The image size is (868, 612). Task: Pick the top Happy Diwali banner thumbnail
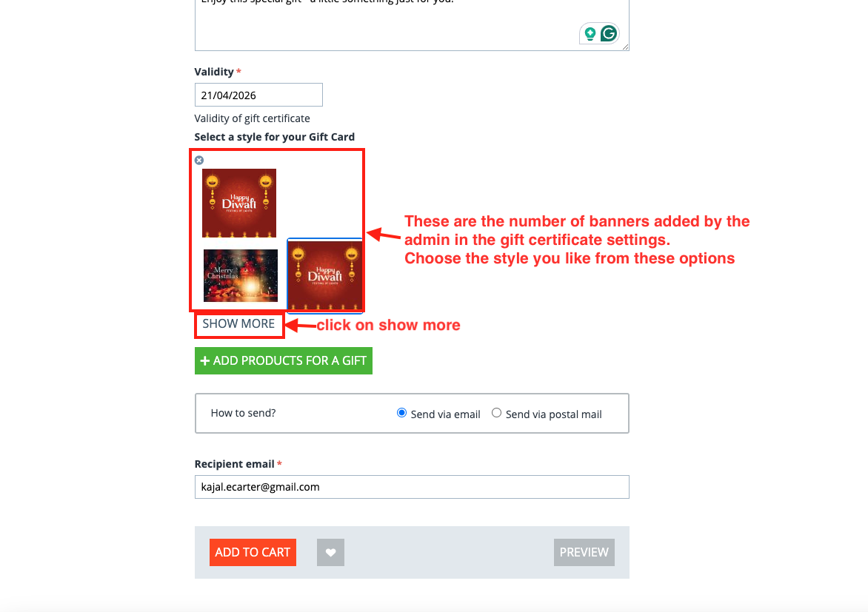(239, 203)
